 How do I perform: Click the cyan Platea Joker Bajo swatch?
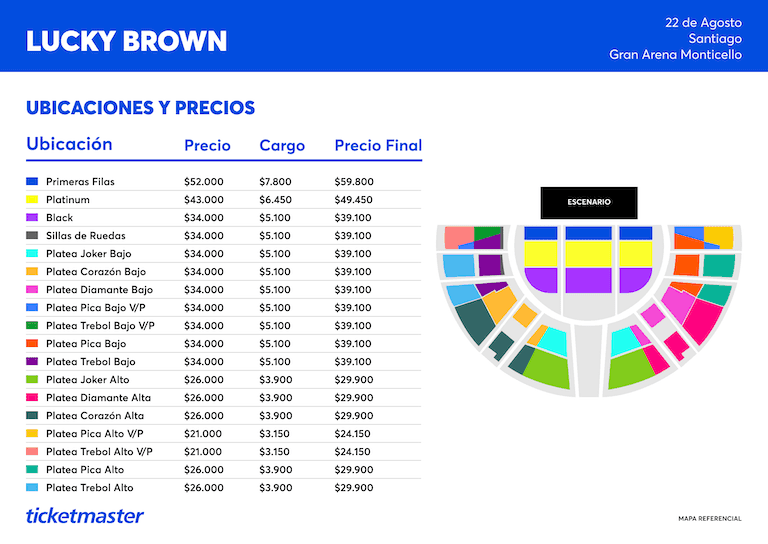32,253
